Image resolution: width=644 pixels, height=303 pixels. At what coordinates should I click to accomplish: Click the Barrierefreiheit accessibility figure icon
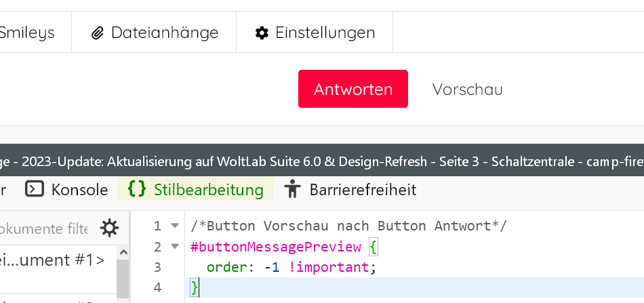[x=292, y=189]
